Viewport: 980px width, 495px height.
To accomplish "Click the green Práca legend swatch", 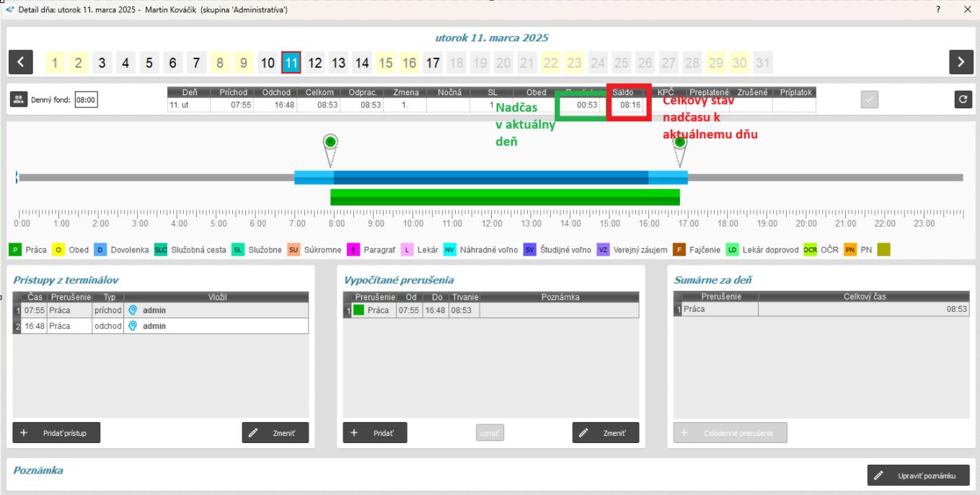I will pyautogui.click(x=15, y=250).
